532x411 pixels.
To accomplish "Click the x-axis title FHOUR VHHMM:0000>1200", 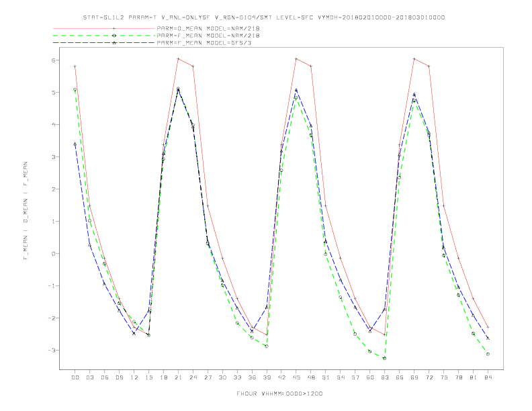I will [279, 394].
